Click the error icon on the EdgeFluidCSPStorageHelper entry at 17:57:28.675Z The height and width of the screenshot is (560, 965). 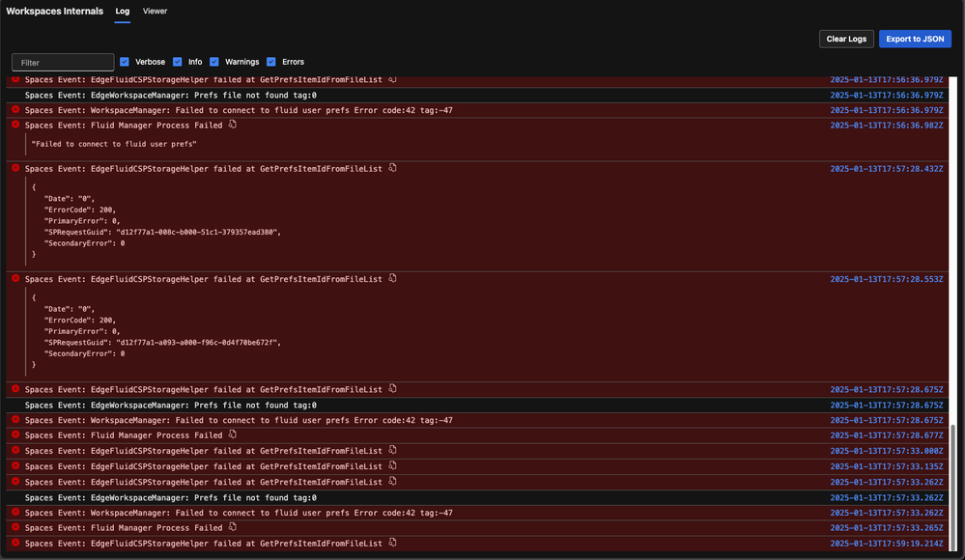coord(15,389)
